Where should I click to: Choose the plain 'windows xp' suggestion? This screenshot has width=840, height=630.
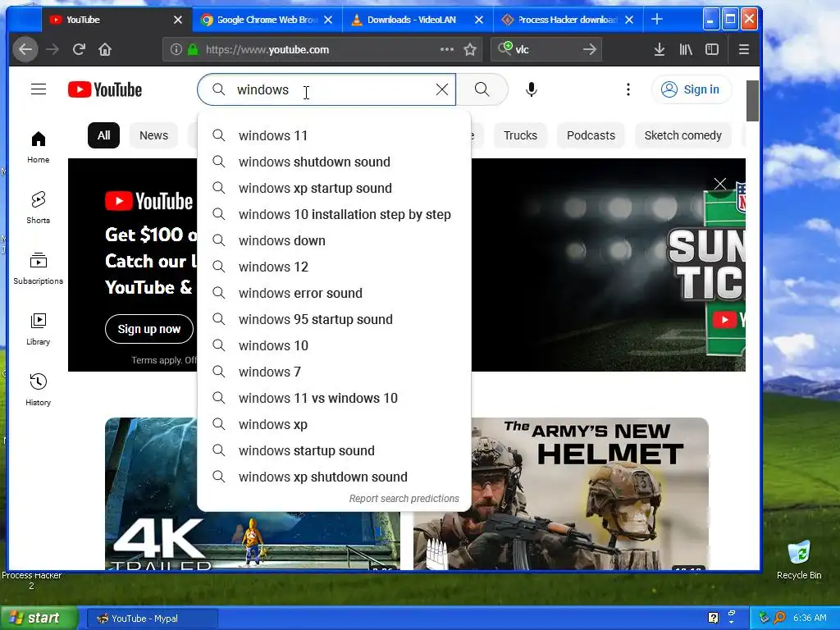tap(335, 424)
